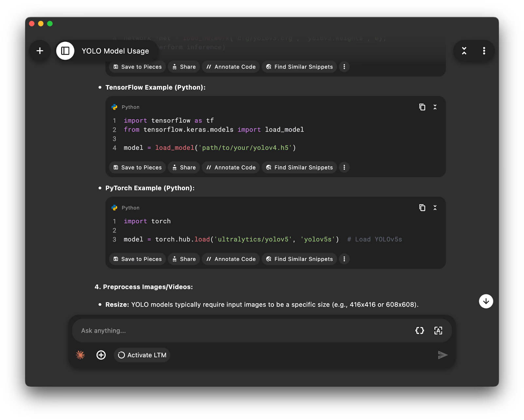The width and height of the screenshot is (524, 420).
Task: Copy the TensorFlow code snippet
Action: point(422,107)
